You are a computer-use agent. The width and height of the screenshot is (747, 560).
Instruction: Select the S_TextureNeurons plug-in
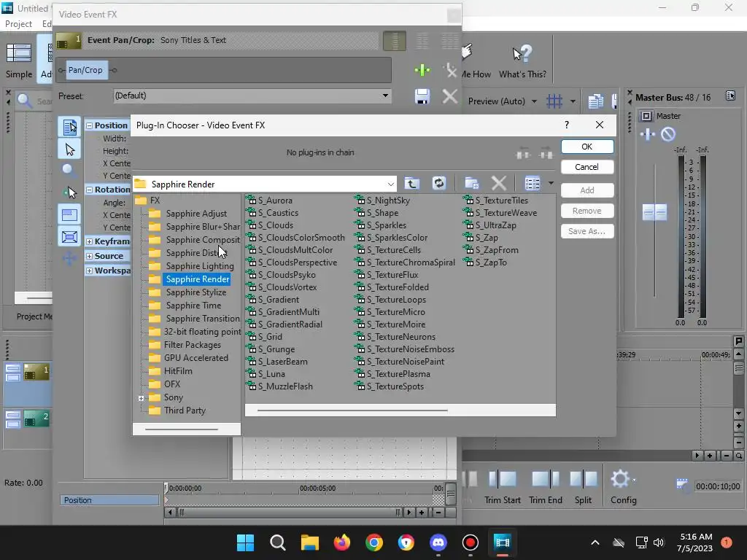click(x=400, y=337)
